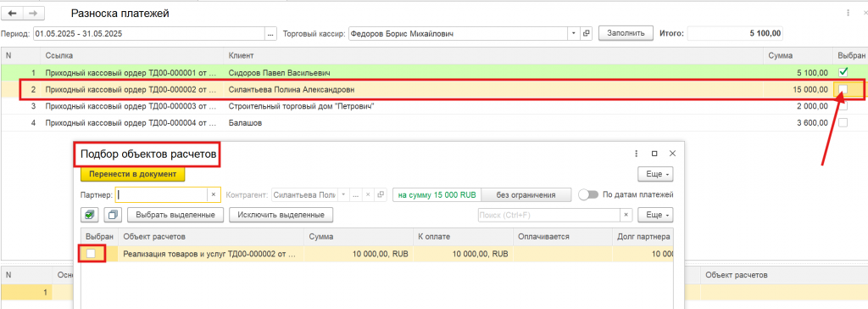Click the uncheck-all rows icon in the dialog
Image resolution: width=868 pixels, height=309 pixels.
click(113, 214)
